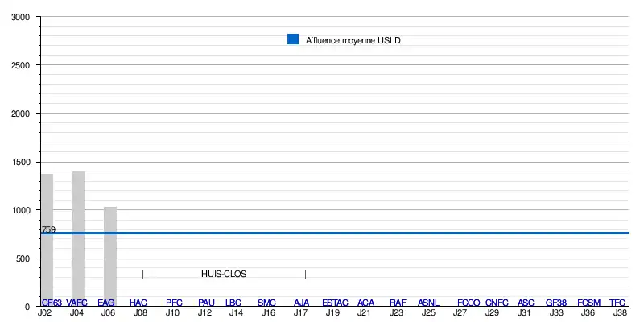The height and width of the screenshot is (322, 644).
Task: Click the blue Affluence moyenne legend swatch
Action: 293,39
